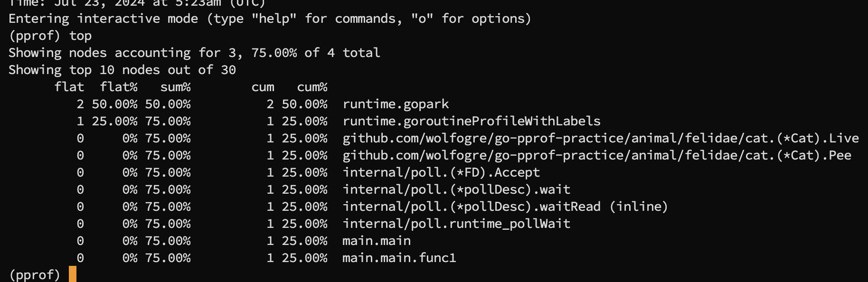Click the "Showing nodes accounting for" line
Viewport: 868px width, 282px height.
[194, 53]
